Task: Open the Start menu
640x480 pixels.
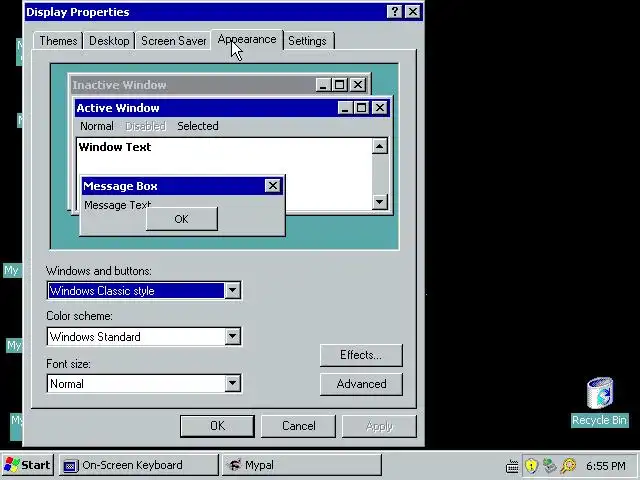Action: coord(28,465)
